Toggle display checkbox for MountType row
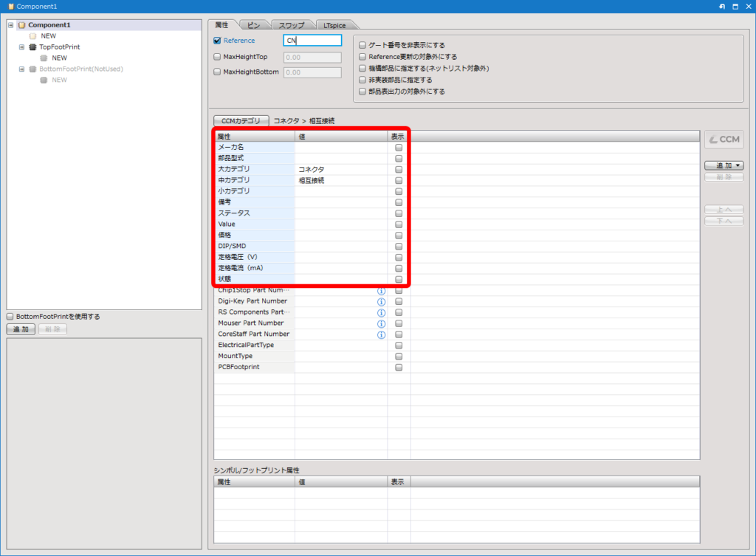Viewport: 756px width, 556px height. point(399,357)
